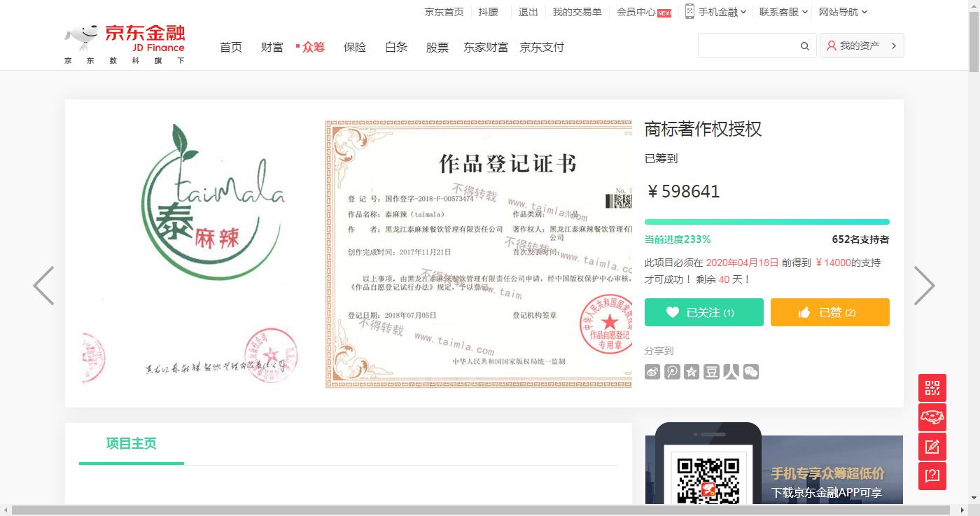Share project via WeChat icon

(x=751, y=372)
